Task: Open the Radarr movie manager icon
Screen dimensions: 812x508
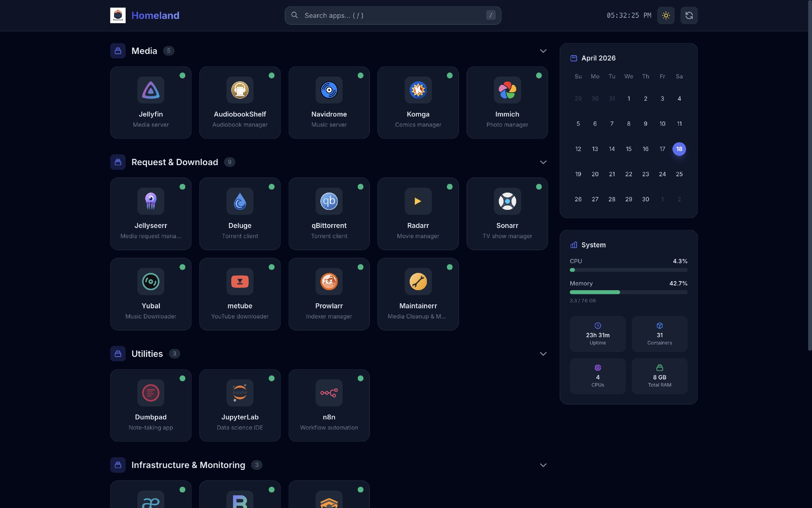Action: coord(418,201)
